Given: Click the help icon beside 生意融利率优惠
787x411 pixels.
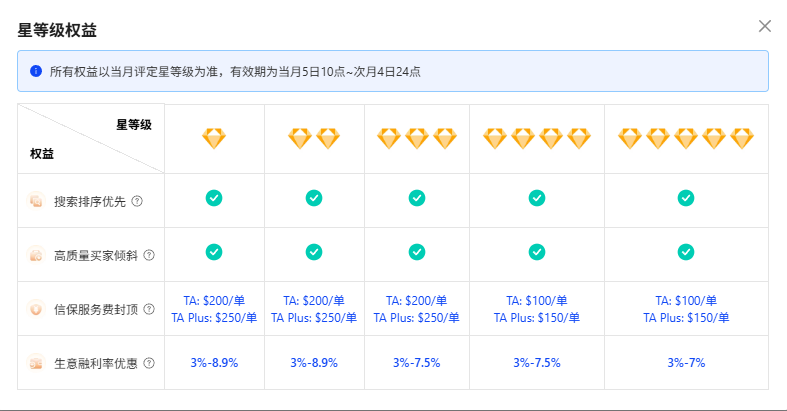Looking at the screenshot, I should point(149,363).
